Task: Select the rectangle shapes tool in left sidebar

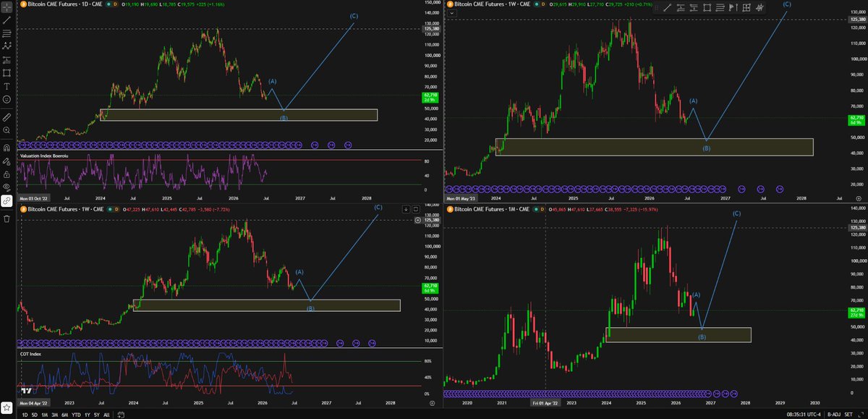Action: pyautogui.click(x=7, y=72)
